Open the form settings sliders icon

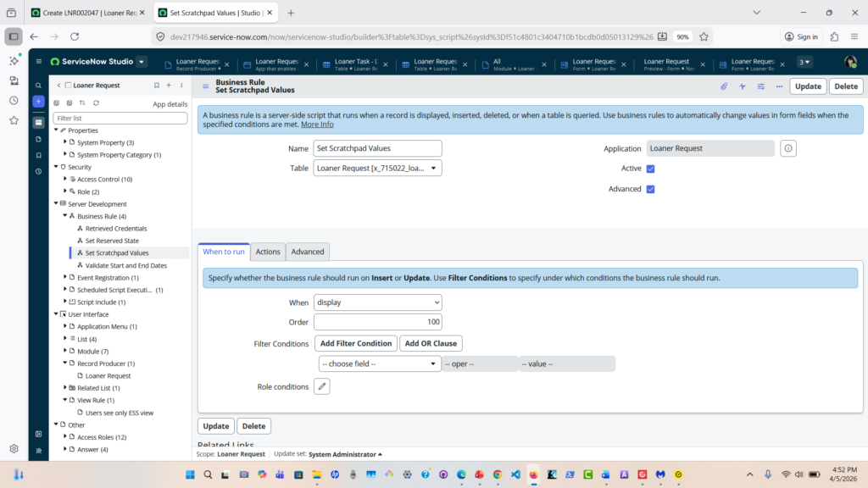[x=761, y=86]
